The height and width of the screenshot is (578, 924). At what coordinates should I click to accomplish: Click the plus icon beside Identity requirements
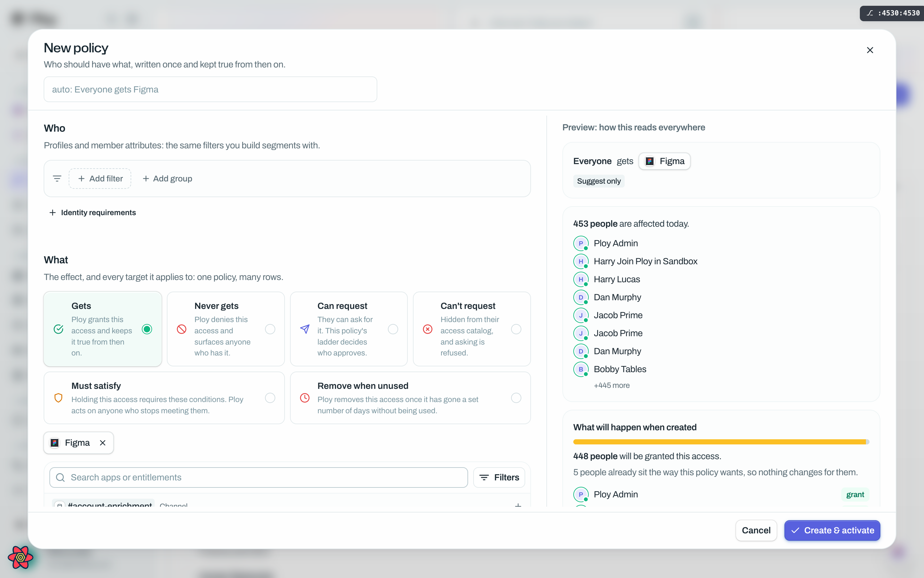pyautogui.click(x=53, y=213)
